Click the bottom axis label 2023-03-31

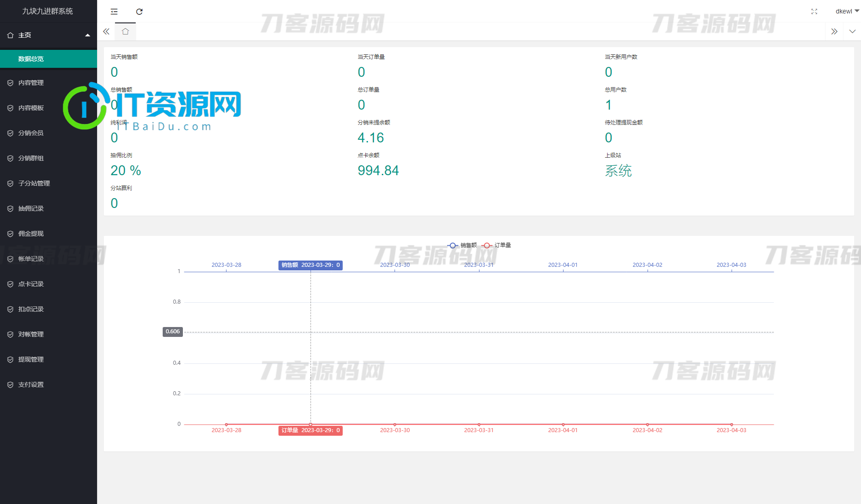point(479,430)
